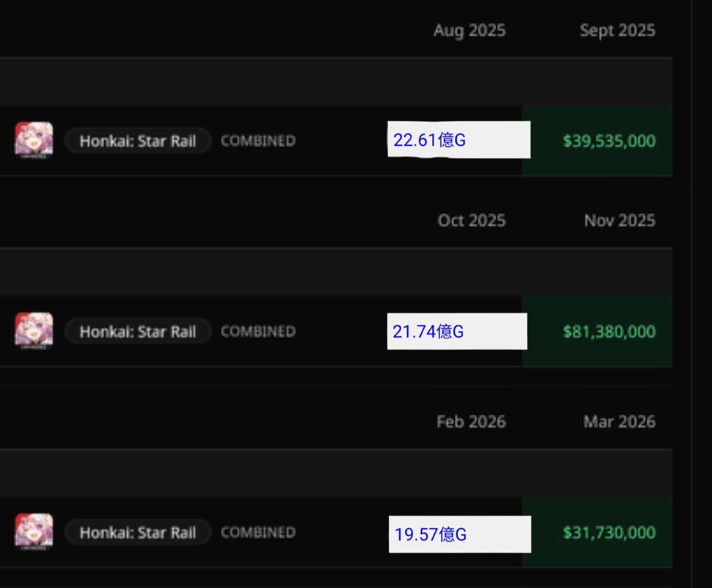Select the COMBINED label in the $39,535,000 row

[x=258, y=141]
